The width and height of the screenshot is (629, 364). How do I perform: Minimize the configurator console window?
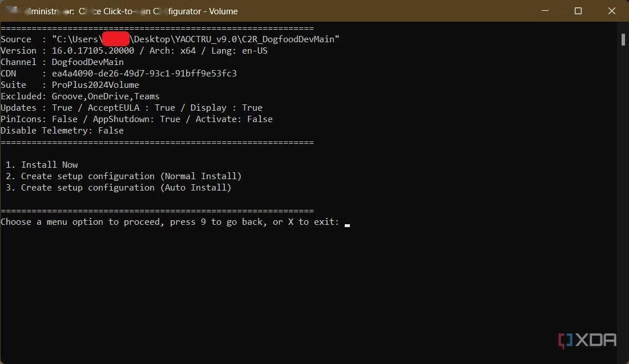coord(544,11)
